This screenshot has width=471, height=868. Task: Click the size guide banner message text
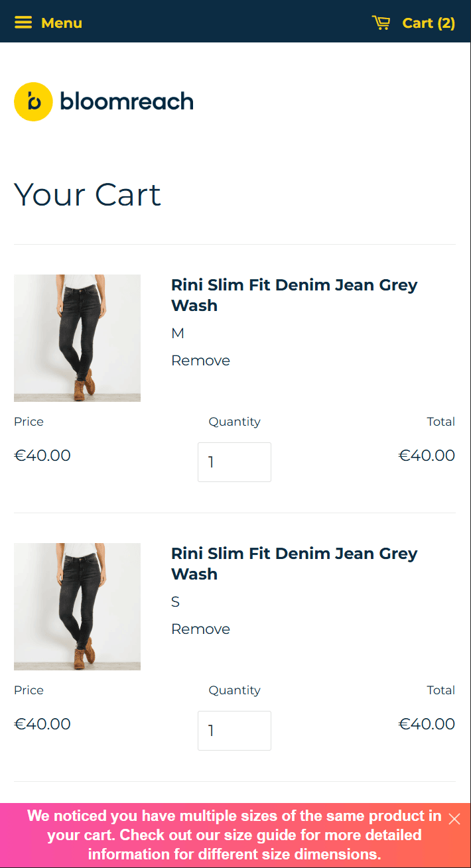pos(234,835)
